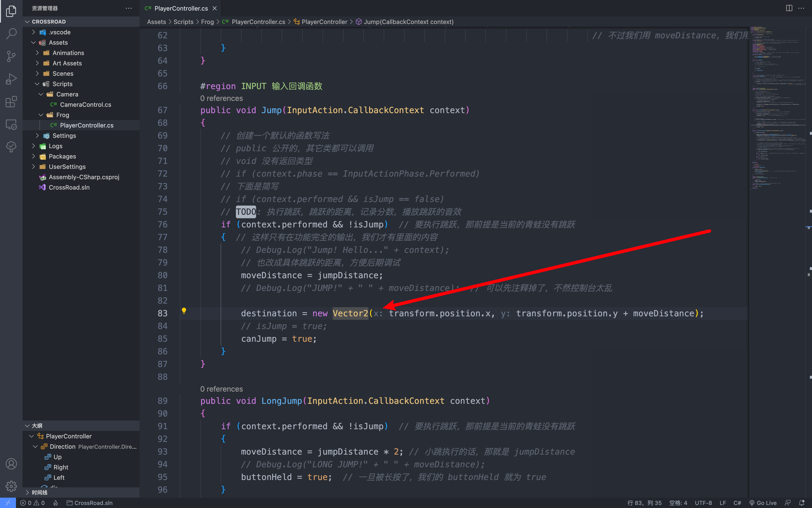Open the Explorer view in activity bar
This screenshot has width=812, height=508.
[11, 11]
